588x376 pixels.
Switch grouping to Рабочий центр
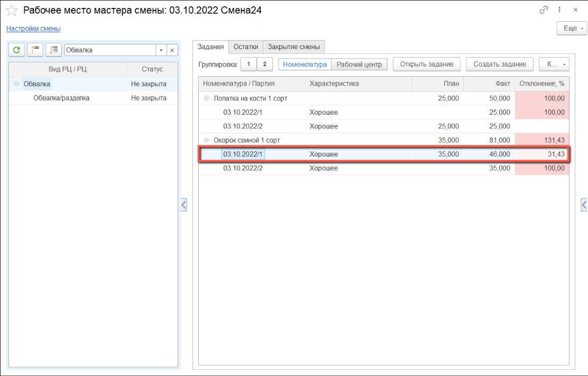coord(360,64)
